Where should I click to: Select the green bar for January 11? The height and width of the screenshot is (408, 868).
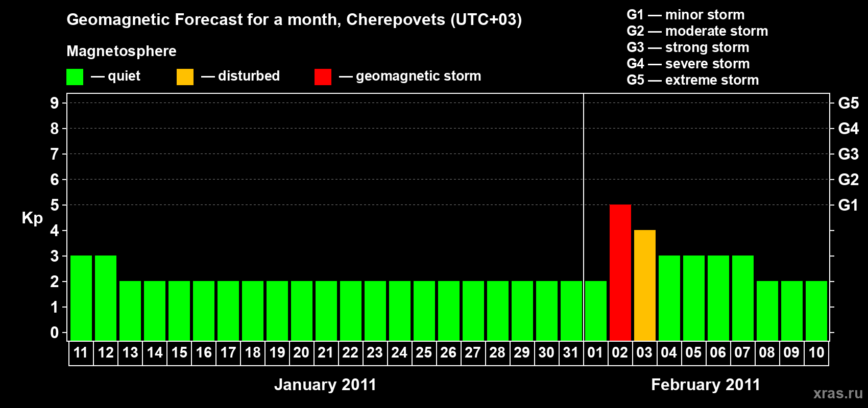click(81, 298)
